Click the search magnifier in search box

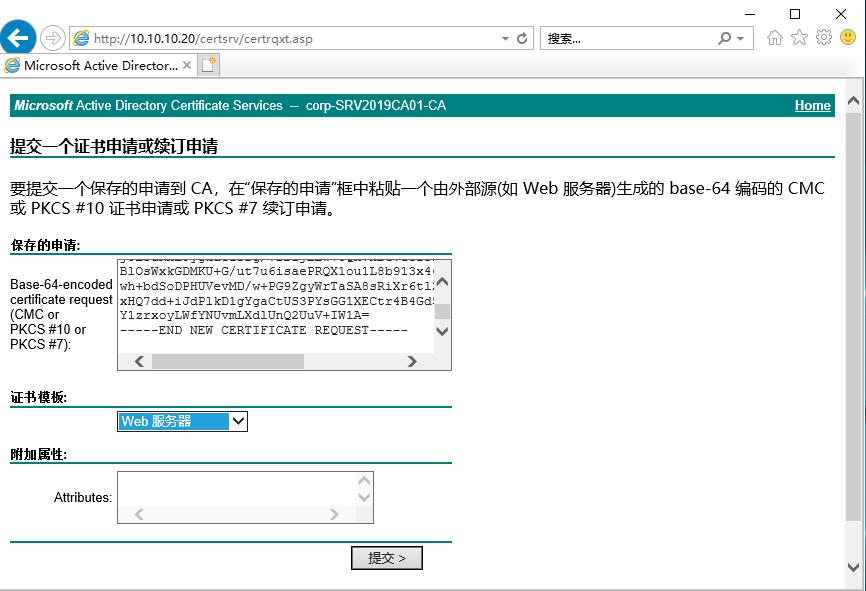[x=724, y=36]
